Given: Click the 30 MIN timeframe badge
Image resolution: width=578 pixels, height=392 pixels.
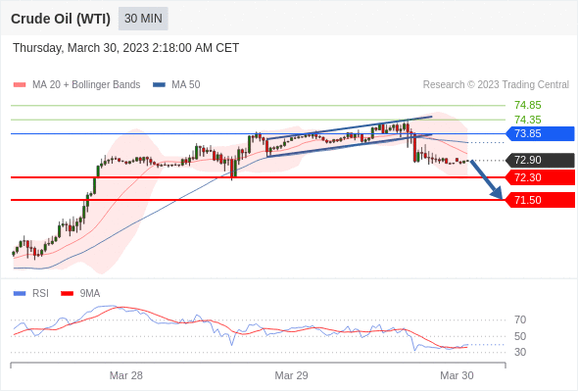Looking at the screenshot, I should pyautogui.click(x=143, y=19).
